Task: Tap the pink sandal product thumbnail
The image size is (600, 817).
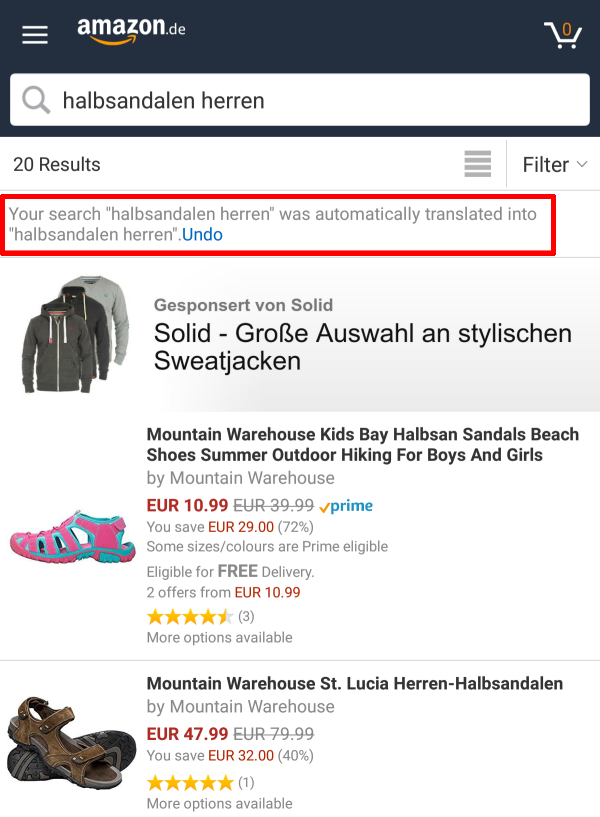Action: pos(70,535)
